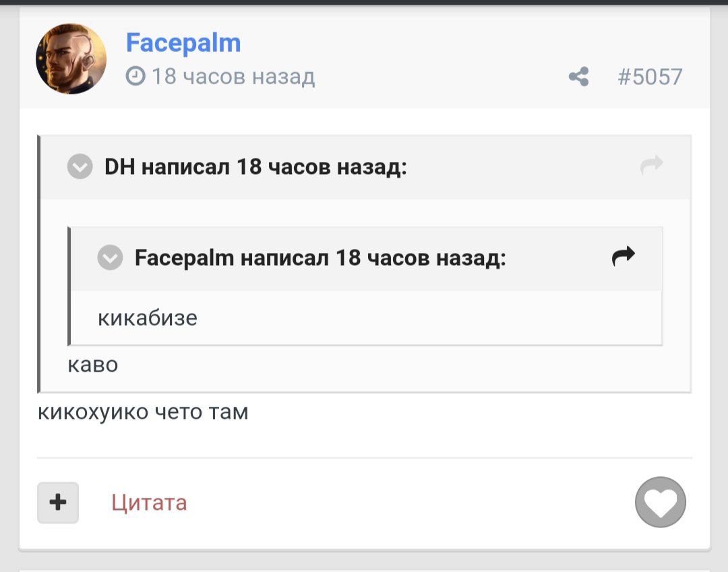Click the horizontal divider above Цитата
The width and height of the screenshot is (728, 572).
point(365,458)
